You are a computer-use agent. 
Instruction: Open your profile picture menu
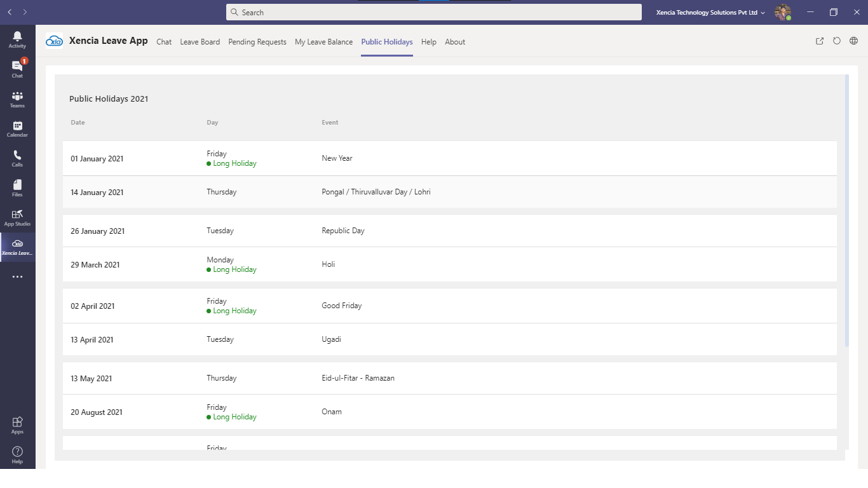783,11
